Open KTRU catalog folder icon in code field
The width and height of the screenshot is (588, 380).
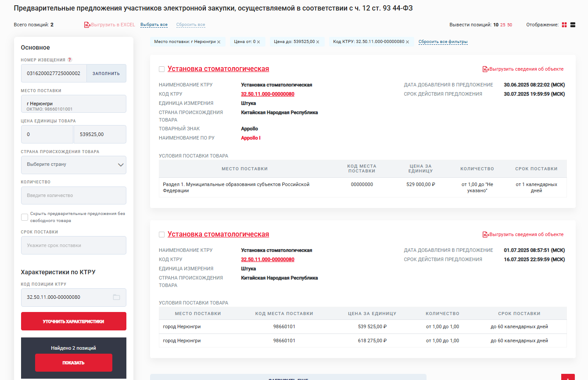[116, 297]
